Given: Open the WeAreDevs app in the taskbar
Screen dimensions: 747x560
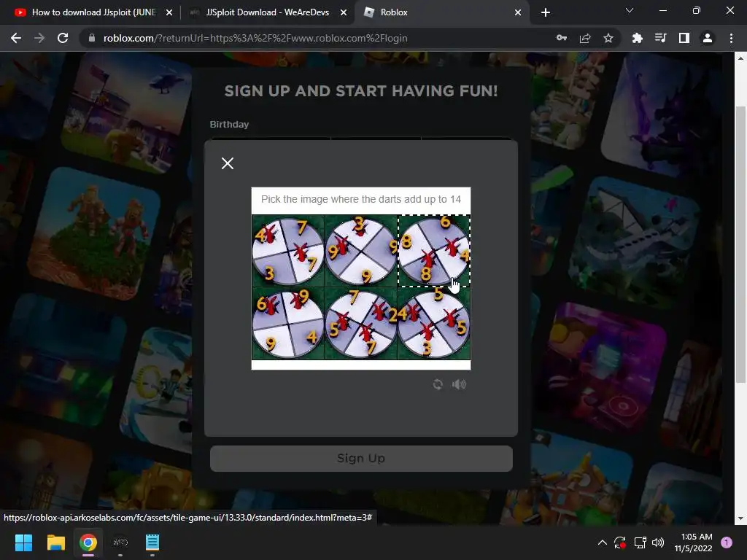Looking at the screenshot, I should 120,542.
